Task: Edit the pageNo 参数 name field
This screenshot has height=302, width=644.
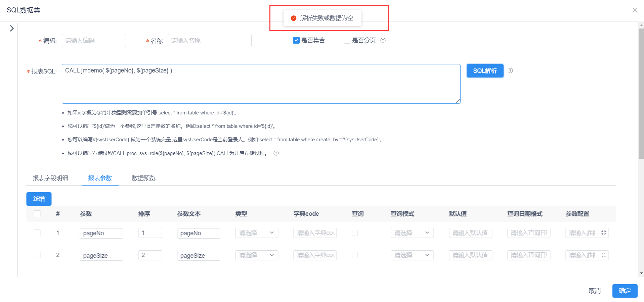Action: pyautogui.click(x=101, y=233)
